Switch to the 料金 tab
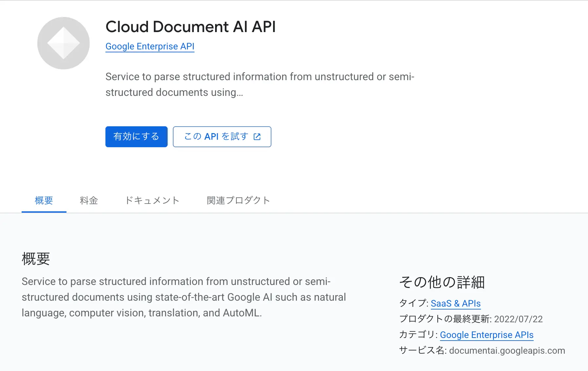 pos(89,200)
